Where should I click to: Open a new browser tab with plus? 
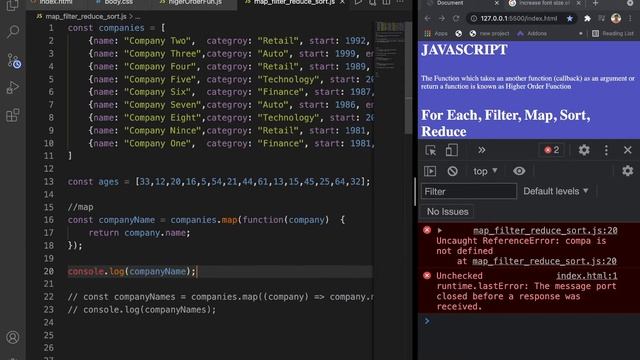[x=596, y=3]
